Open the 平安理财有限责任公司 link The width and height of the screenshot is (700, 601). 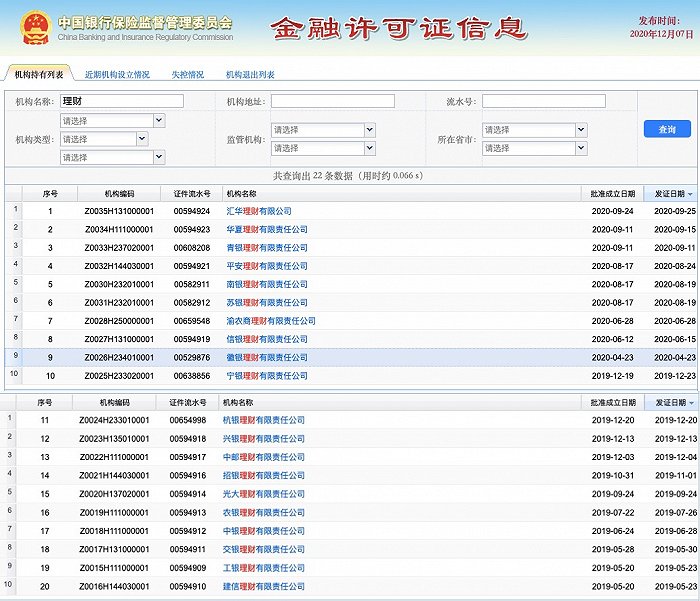coord(267,266)
